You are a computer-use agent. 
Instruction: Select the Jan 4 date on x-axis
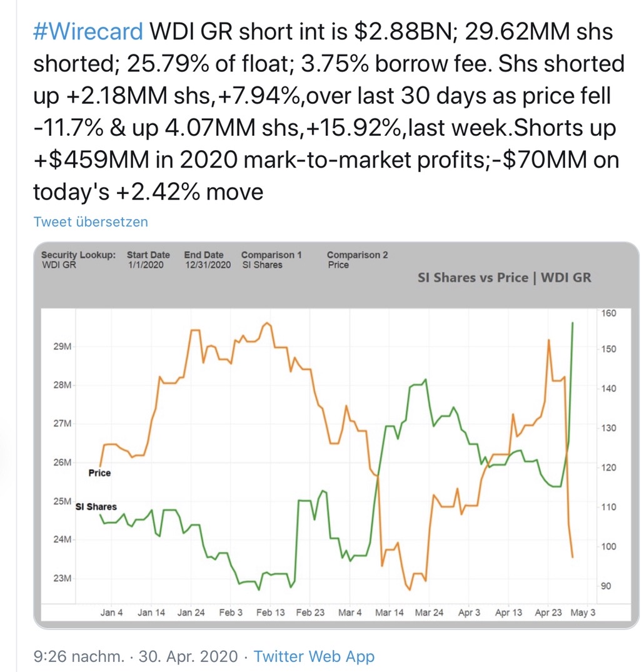pyautogui.click(x=112, y=613)
